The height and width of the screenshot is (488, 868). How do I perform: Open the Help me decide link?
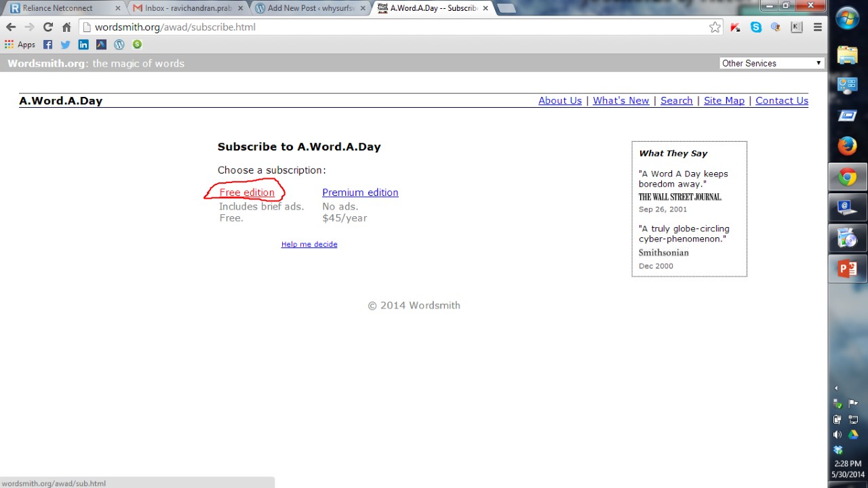click(309, 244)
